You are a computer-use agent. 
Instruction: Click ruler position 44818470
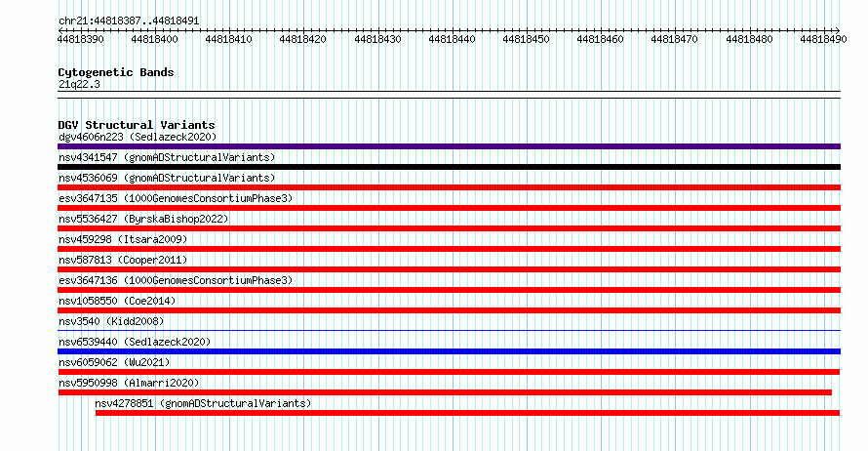pyautogui.click(x=674, y=39)
